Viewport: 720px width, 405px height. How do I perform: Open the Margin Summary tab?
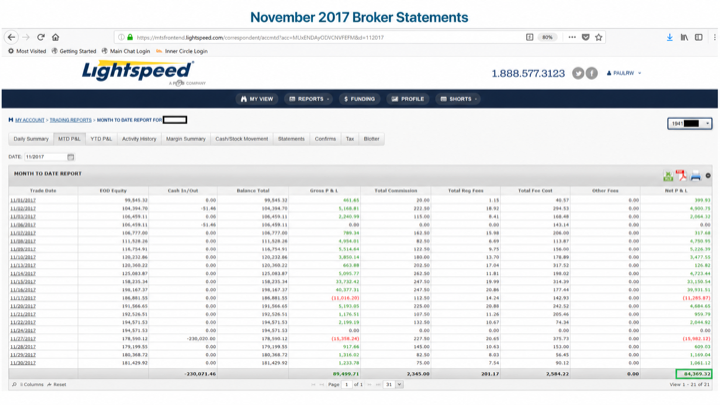[x=186, y=139]
